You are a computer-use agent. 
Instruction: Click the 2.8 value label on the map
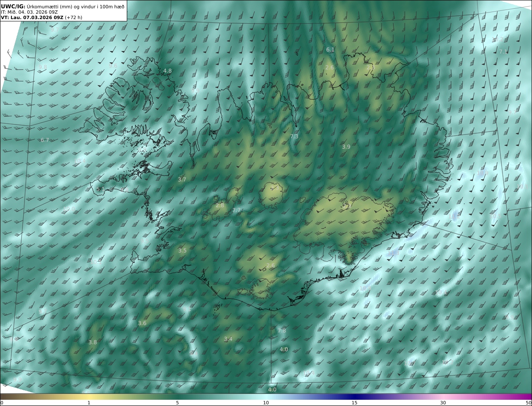(x=220, y=205)
